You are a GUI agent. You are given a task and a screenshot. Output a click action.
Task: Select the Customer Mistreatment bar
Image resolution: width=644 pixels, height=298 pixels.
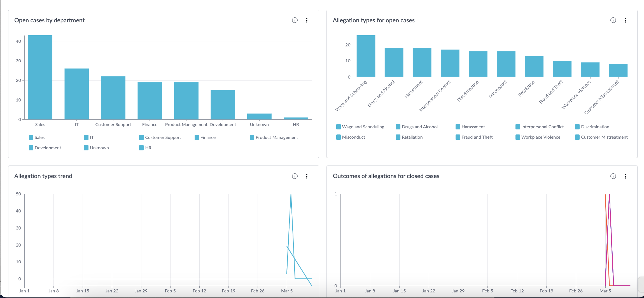coord(618,70)
